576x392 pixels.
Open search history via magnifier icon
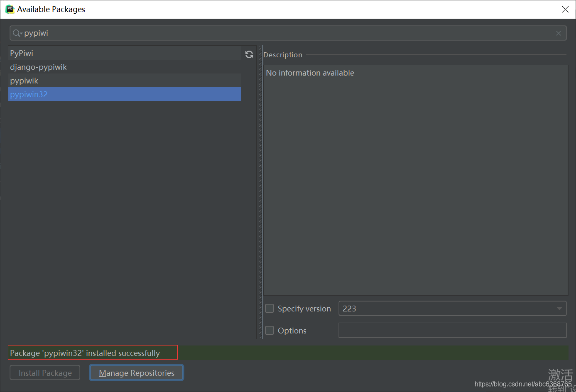17,33
